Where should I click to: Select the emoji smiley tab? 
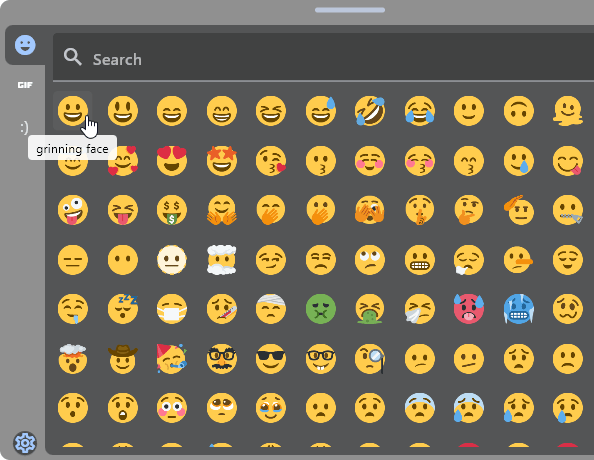pos(25,45)
